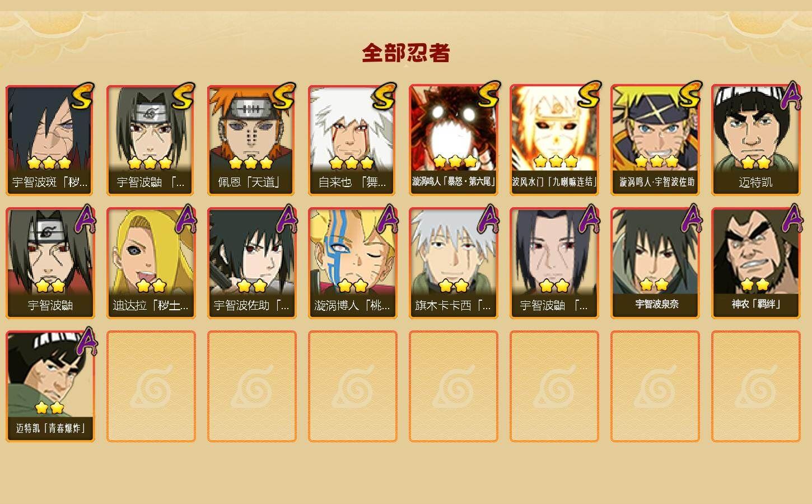Select the 佩恩「天道」ninja card
The height and width of the screenshot is (504, 812).
click(251, 140)
